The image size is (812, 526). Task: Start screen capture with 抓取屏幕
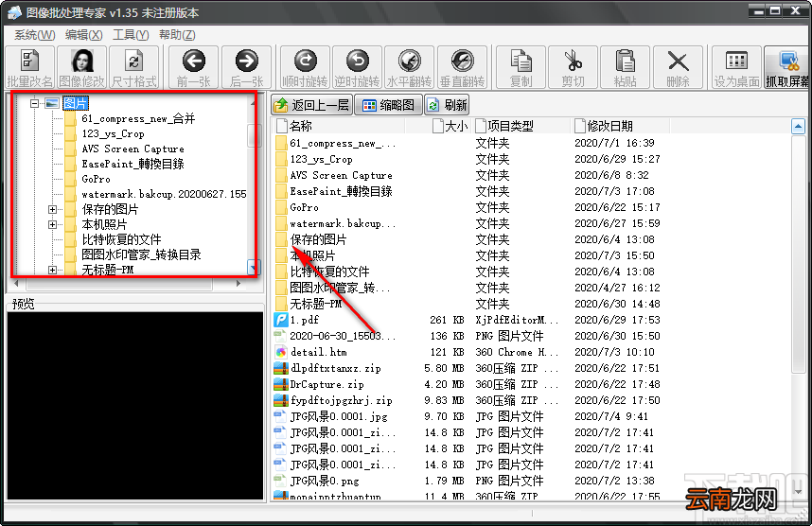click(787, 67)
